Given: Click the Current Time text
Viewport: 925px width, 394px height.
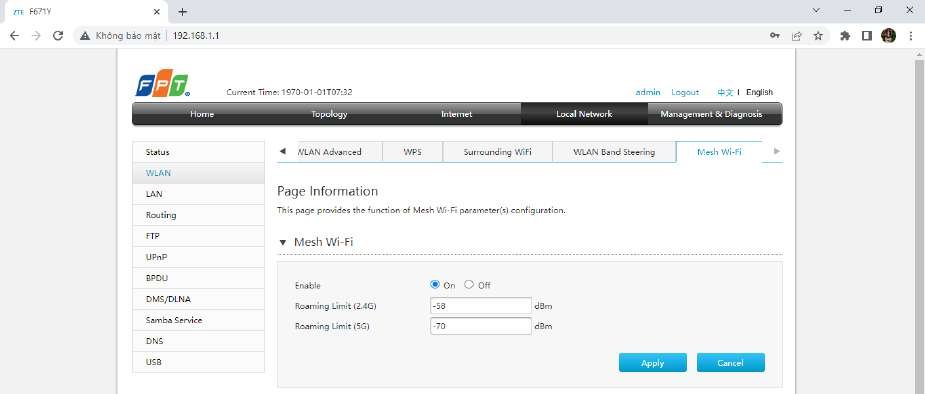Looking at the screenshot, I should pos(290,92).
